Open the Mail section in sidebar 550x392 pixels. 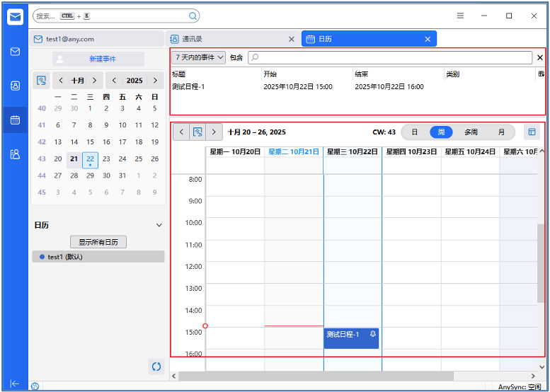coord(15,52)
